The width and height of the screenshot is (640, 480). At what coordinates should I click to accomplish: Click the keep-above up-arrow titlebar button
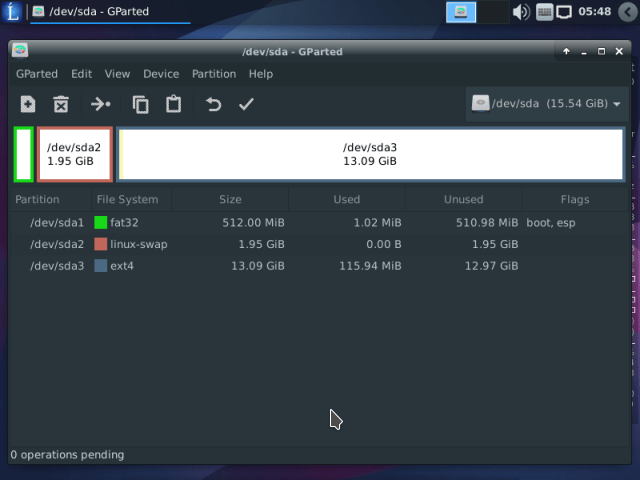[566, 51]
